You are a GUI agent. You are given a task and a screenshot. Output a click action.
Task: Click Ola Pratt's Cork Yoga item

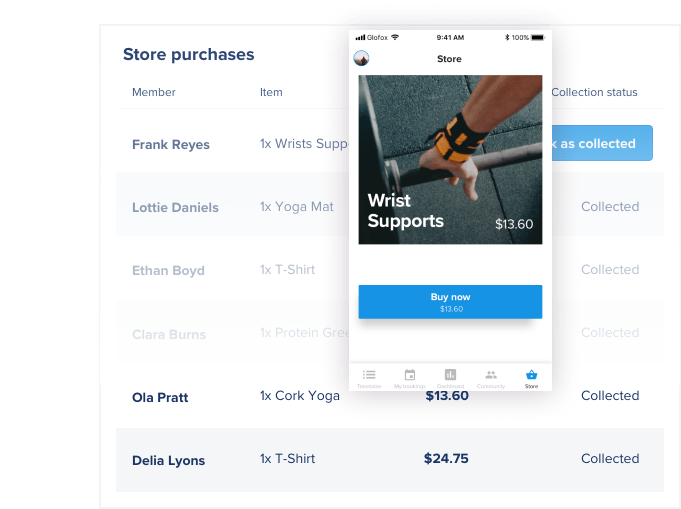click(300, 396)
